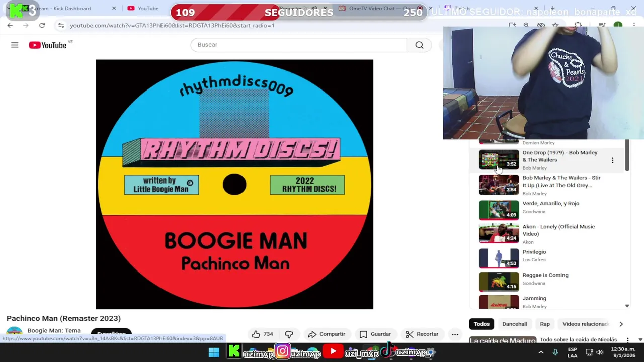Clip video with Recortar button

point(422,334)
